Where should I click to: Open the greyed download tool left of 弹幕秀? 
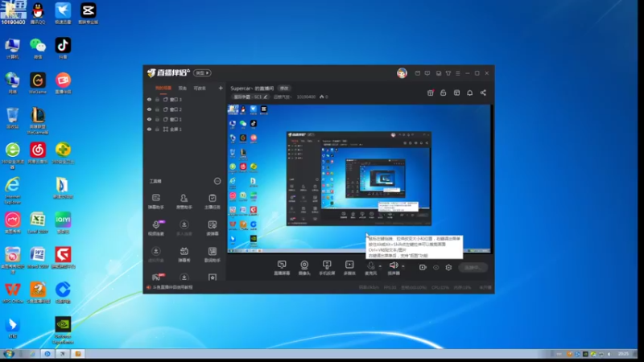tap(155, 254)
